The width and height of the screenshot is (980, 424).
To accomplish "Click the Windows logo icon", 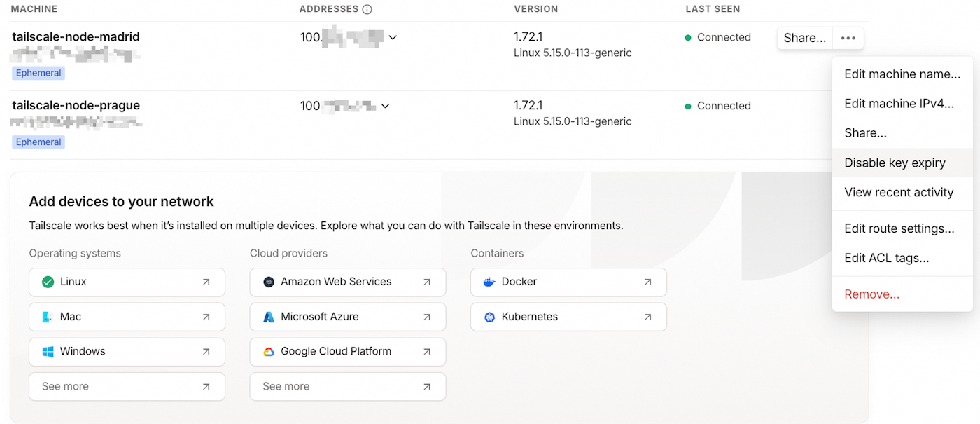I will click(48, 352).
